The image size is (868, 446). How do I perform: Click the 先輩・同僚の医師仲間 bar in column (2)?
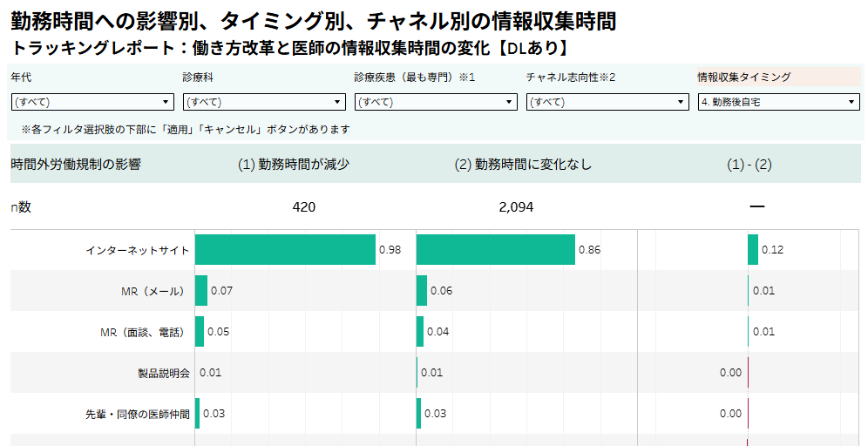(419, 414)
